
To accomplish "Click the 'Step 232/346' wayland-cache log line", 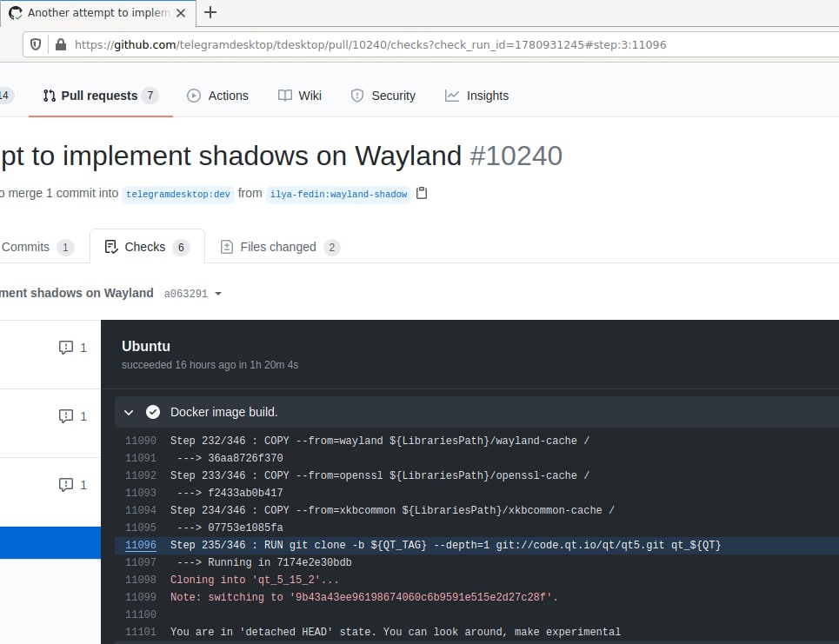I will pos(379,441).
